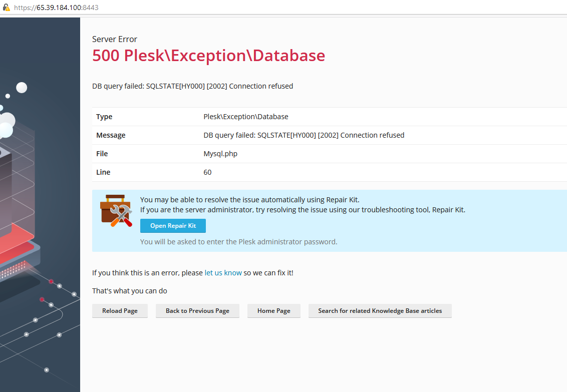567x392 pixels.
Task: Open Repair Kit troubleshooting tool
Action: coord(173,226)
